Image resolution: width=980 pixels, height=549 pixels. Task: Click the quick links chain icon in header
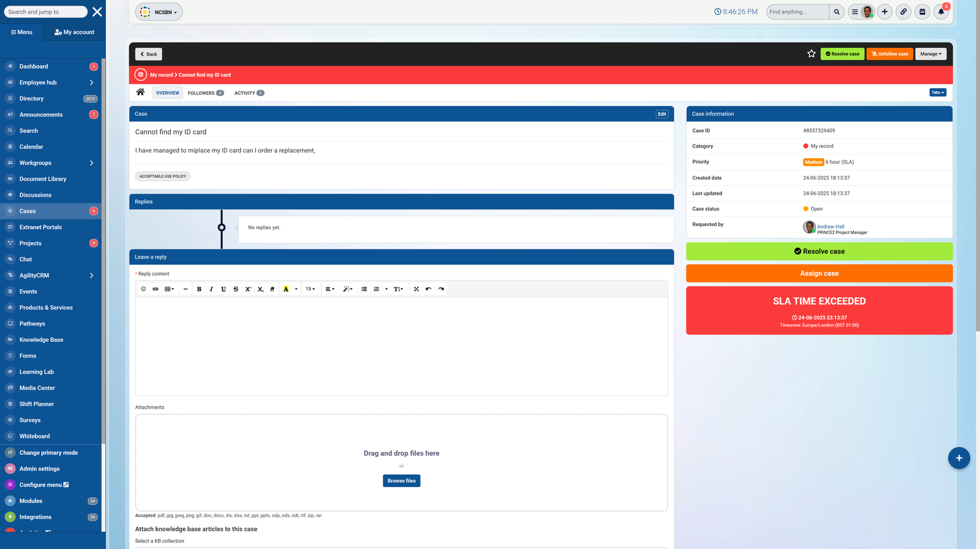click(x=903, y=12)
